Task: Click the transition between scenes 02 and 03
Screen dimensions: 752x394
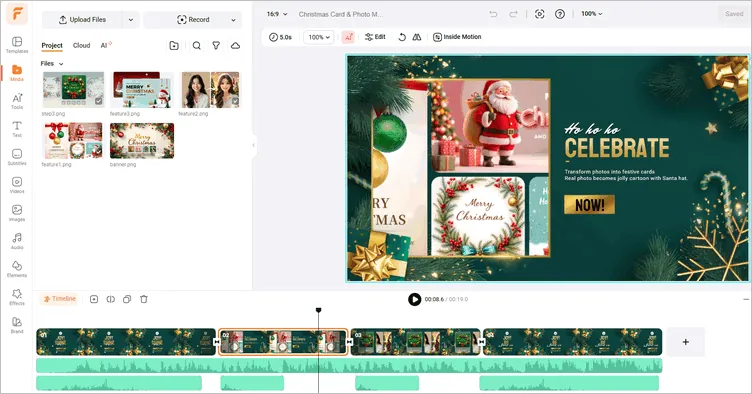Action: 350,342
